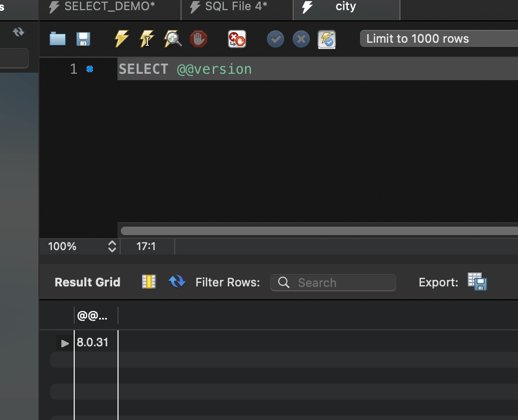
Task: Refresh the result grid data
Action: point(177,282)
